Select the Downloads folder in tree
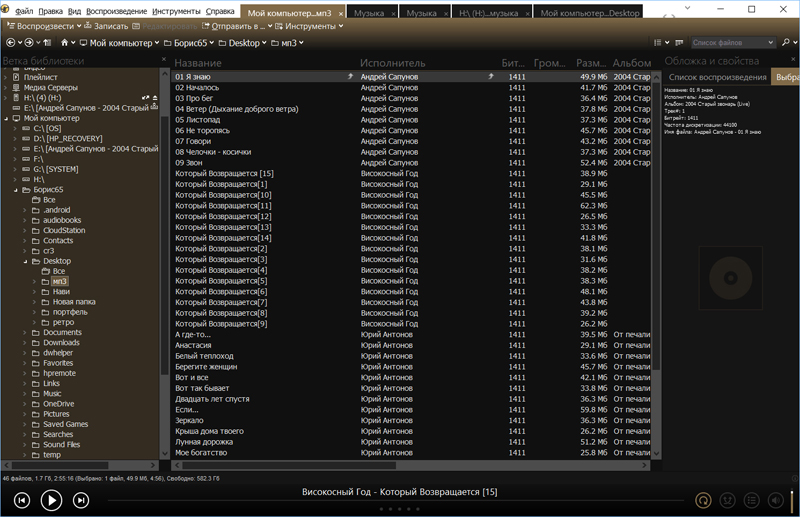Viewport: 800px width, 517px height. [61, 342]
